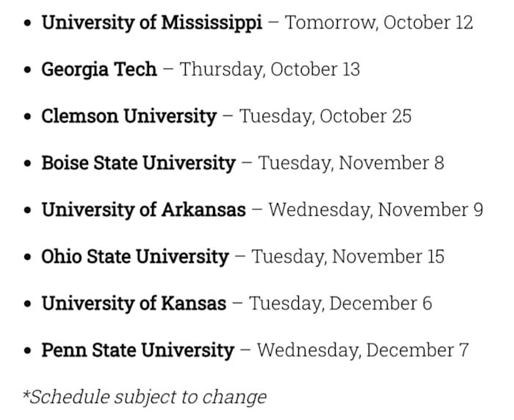Select the Wednesday, November 9 date text
The width and height of the screenshot is (514, 420).
click(x=376, y=210)
